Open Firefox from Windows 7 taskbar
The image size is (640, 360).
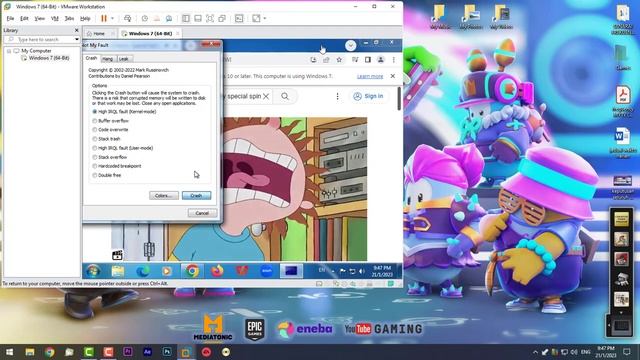(217, 271)
